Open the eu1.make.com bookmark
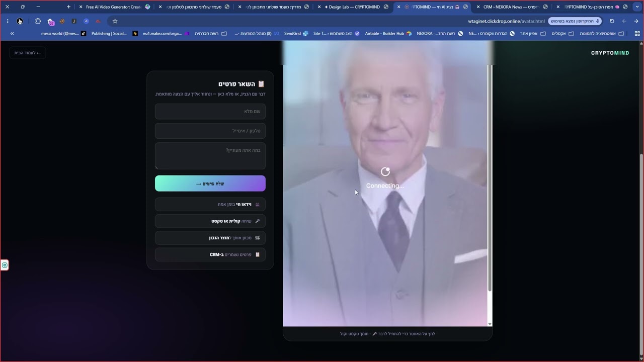The height and width of the screenshot is (362, 644). (166, 34)
